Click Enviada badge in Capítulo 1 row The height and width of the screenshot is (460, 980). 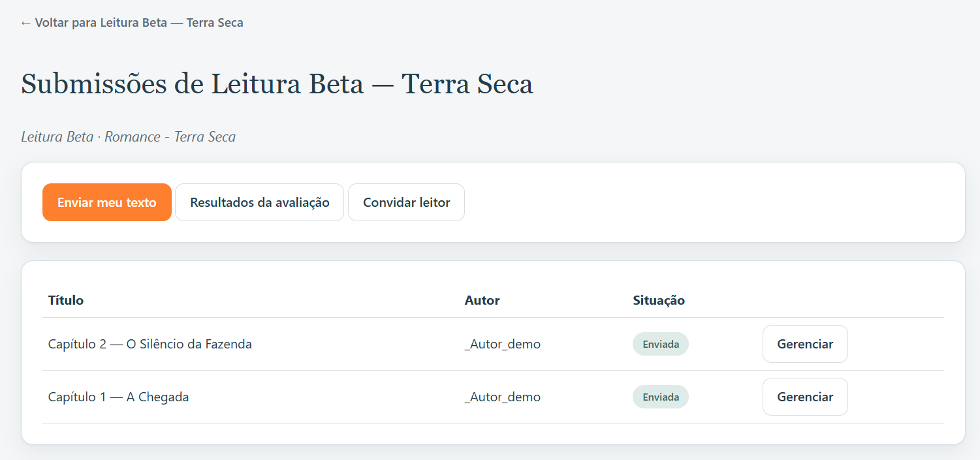[661, 397]
